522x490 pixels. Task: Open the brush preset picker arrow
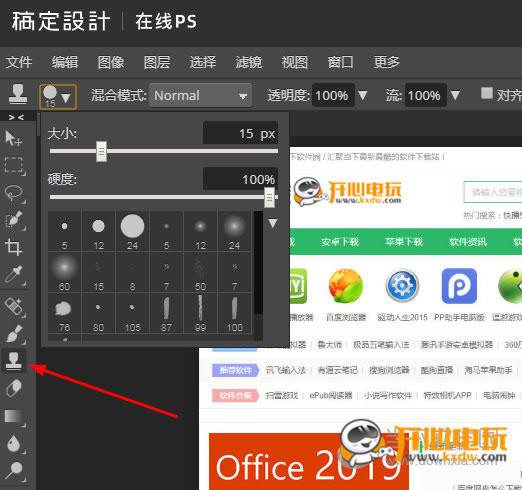click(66, 98)
